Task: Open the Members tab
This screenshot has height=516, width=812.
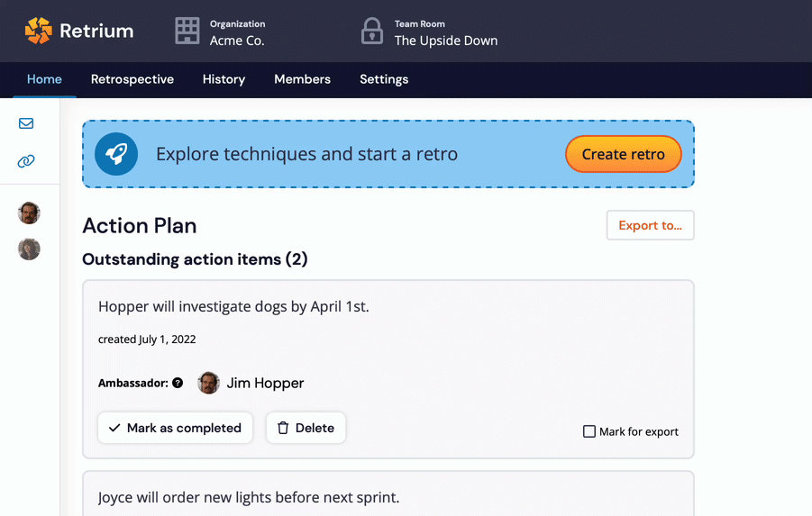Action: point(302,79)
